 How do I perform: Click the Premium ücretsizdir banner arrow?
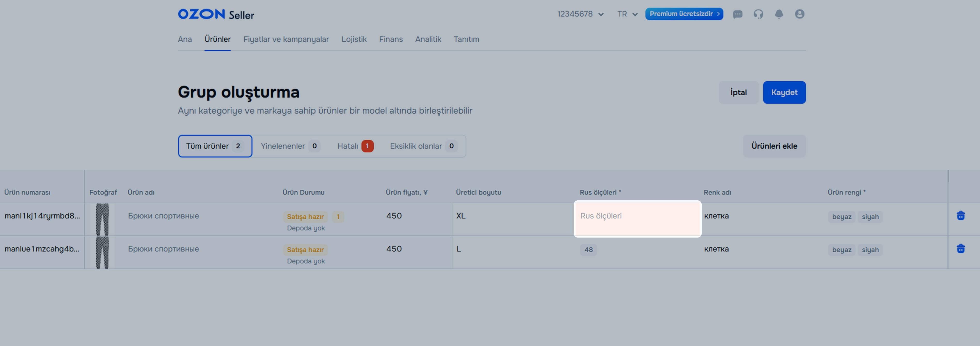coord(718,14)
